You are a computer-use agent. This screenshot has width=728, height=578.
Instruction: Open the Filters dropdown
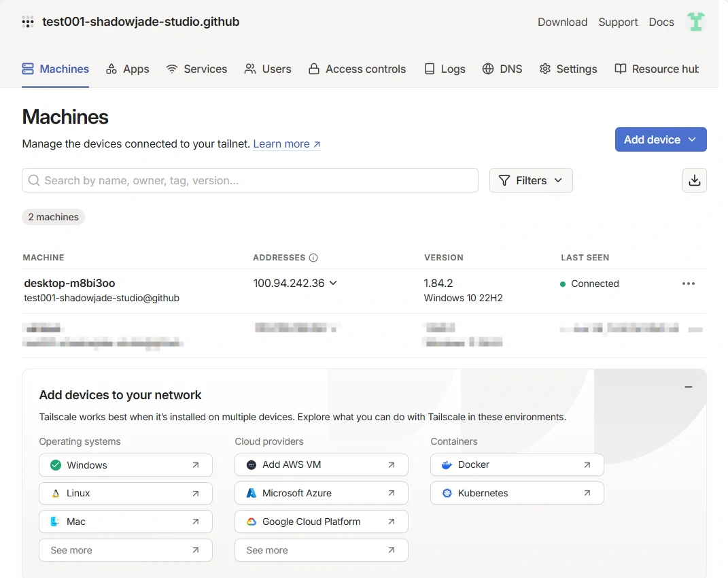[530, 180]
